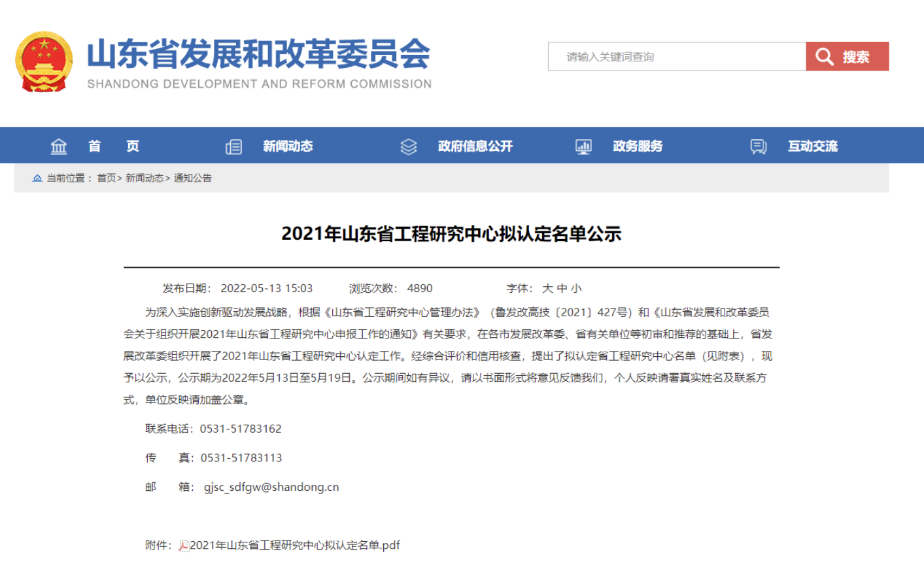Click the chart monitor icon
924x579 pixels.
click(583, 146)
